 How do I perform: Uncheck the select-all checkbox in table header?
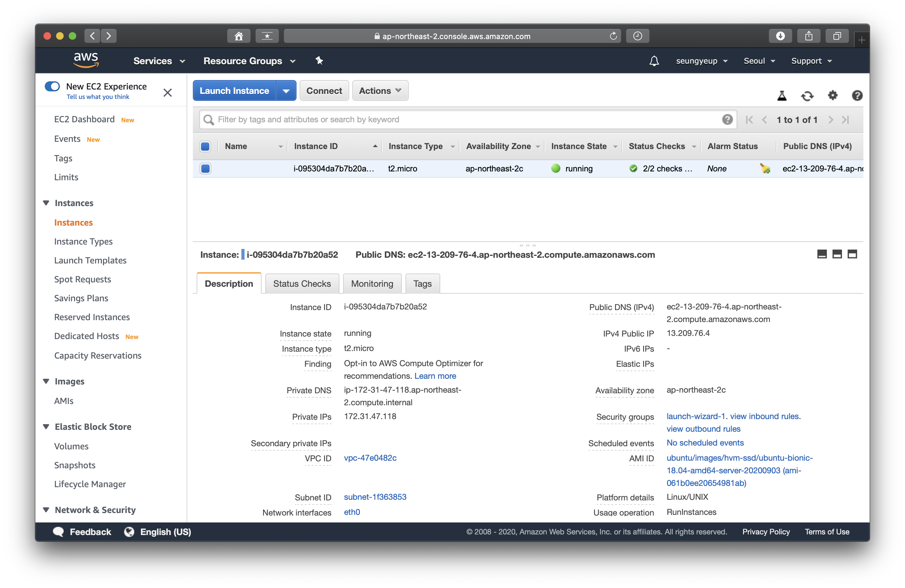click(205, 147)
